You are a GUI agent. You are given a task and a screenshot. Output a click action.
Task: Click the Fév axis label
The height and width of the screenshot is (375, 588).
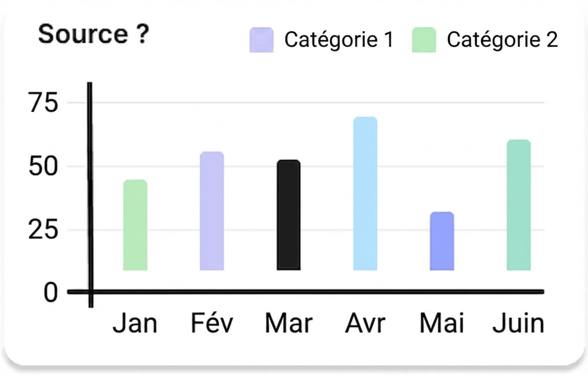(212, 324)
